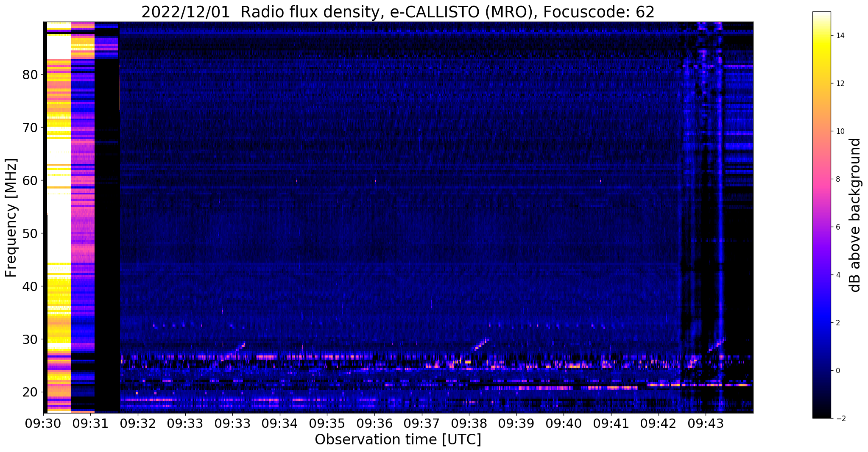Screen dimensions: 868x452
Task: Click the 09:43 time tick label
Action: [706, 423]
